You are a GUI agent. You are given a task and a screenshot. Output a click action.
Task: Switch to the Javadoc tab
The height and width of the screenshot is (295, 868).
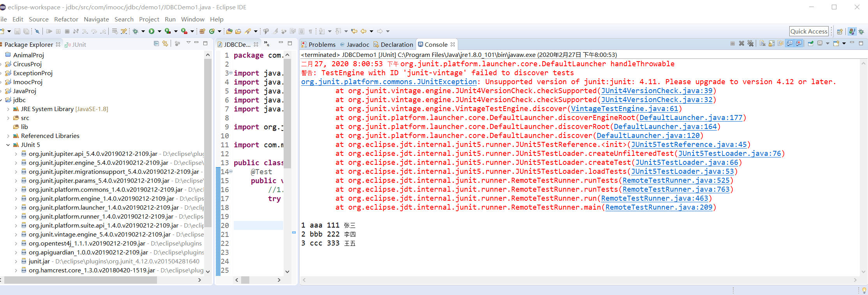coord(355,44)
